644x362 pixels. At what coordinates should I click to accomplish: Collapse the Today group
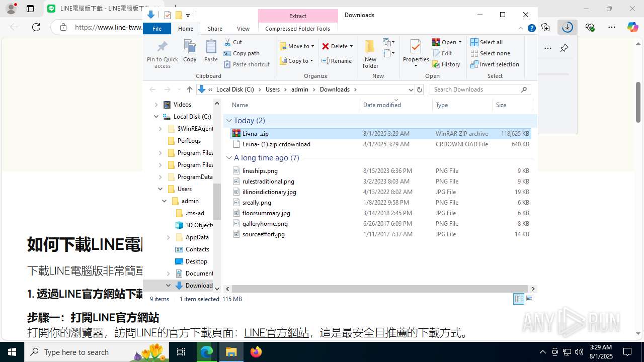point(229,121)
